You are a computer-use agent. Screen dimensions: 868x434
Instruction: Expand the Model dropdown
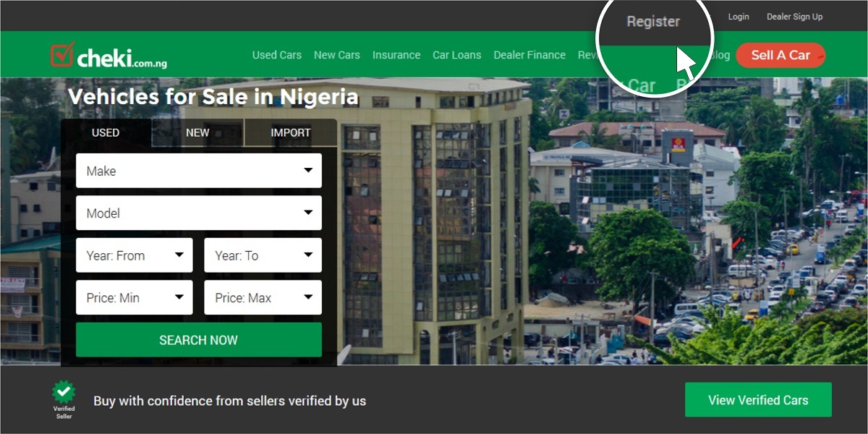tap(199, 213)
